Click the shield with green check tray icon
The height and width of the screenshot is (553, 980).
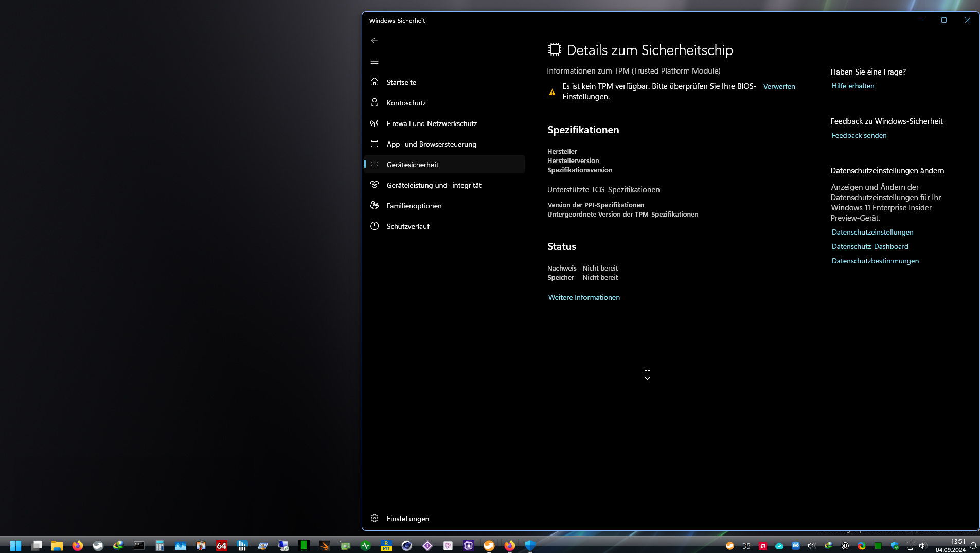pos(895,546)
